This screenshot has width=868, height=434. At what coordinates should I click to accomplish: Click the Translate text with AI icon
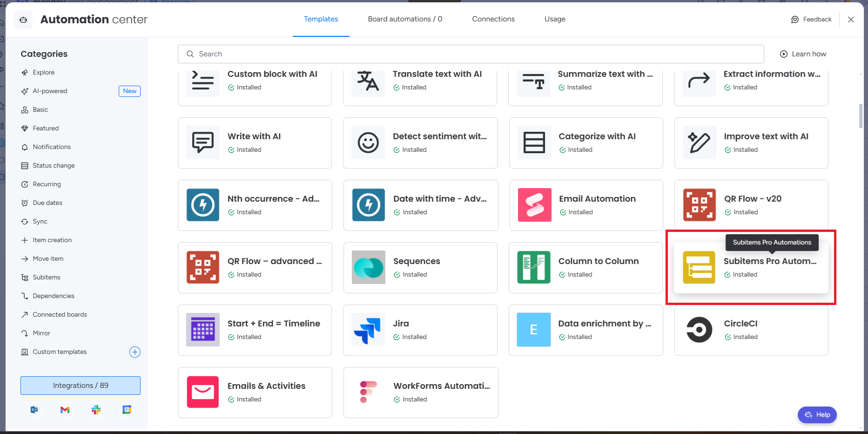(x=368, y=82)
